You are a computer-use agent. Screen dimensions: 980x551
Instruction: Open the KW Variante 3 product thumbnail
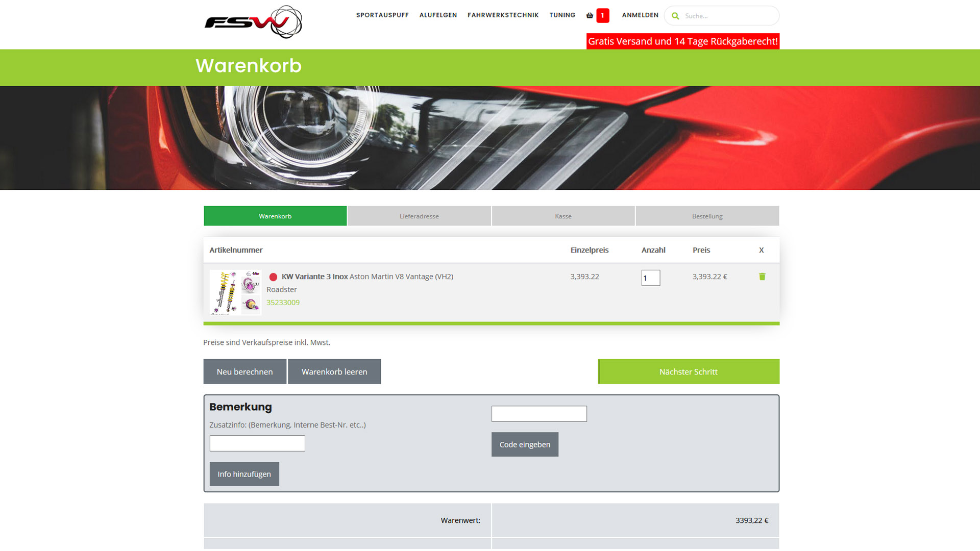click(235, 292)
